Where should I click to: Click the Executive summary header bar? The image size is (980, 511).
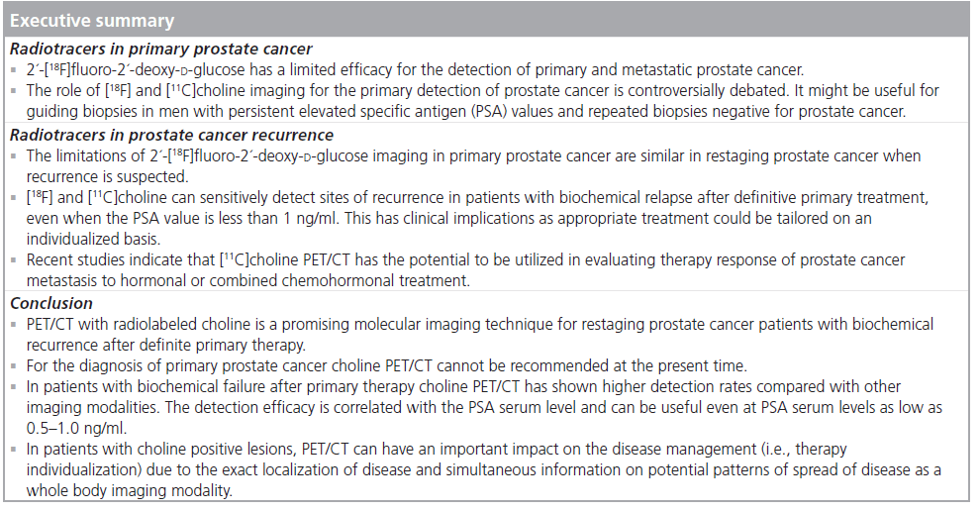487,21
